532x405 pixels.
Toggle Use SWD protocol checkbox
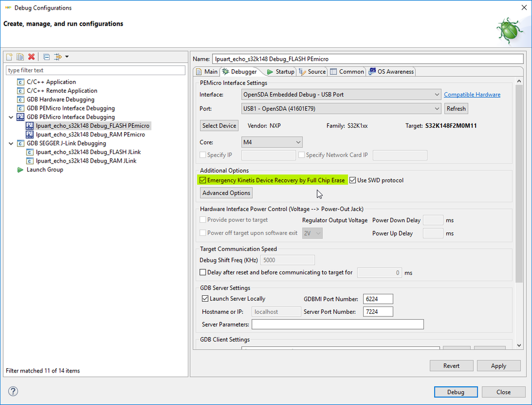pos(353,180)
